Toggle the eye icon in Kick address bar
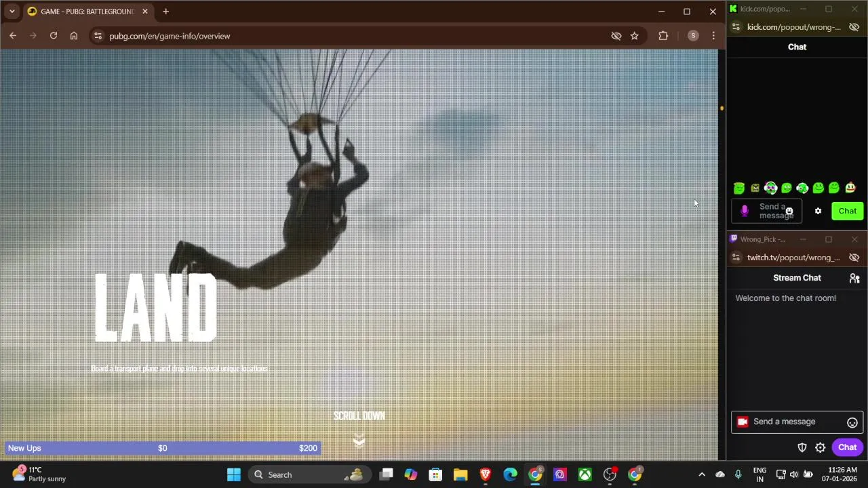Viewport: 868px width, 488px height. 854,27
